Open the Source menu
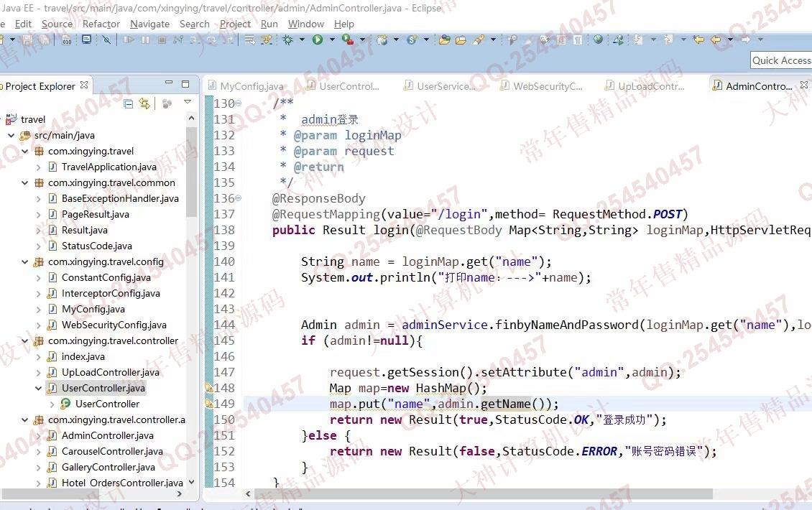Image resolution: width=812 pixels, height=510 pixels. pyautogui.click(x=57, y=24)
